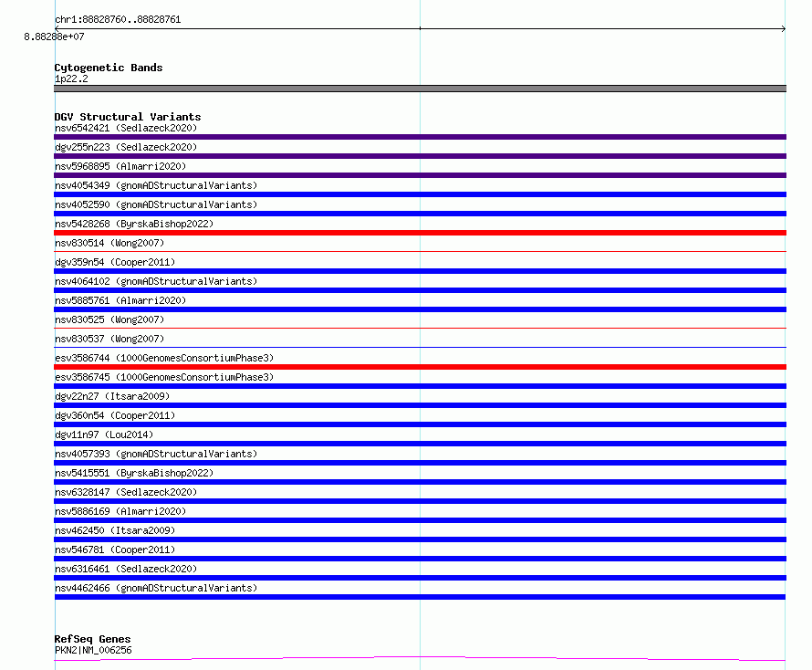812x670 pixels.
Task: Click the chr1:88828760..88828761 coordinate label
Action: pyautogui.click(x=118, y=19)
